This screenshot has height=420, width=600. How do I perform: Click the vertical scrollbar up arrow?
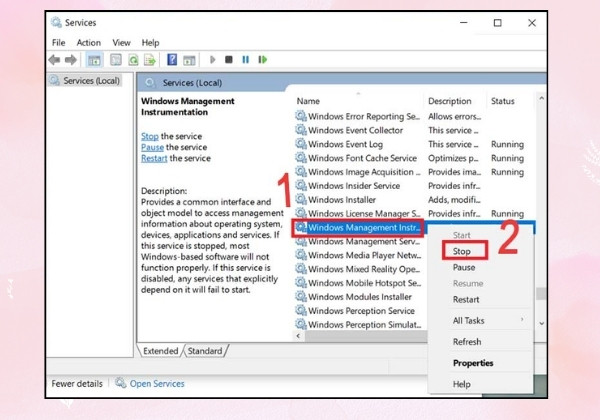click(x=541, y=99)
